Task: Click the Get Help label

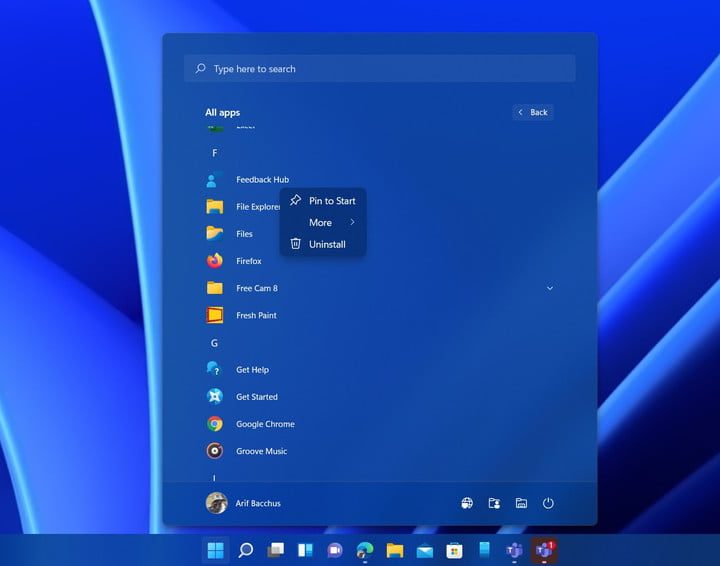Action: 253,370
